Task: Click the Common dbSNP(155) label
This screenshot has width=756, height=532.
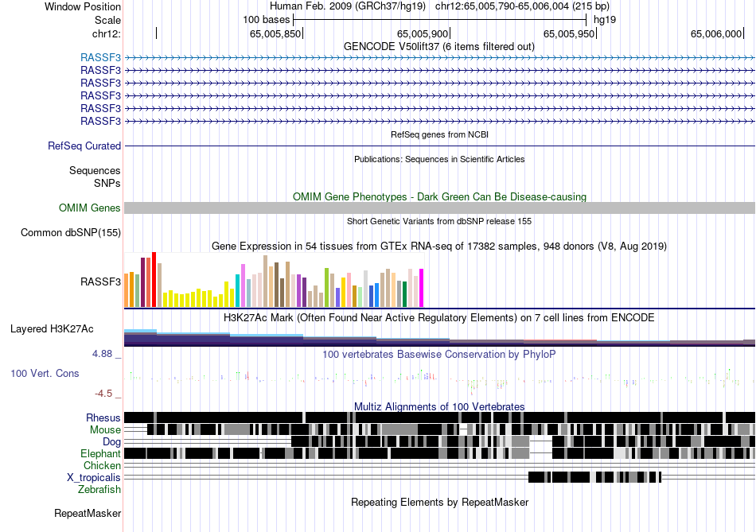Action: click(70, 233)
